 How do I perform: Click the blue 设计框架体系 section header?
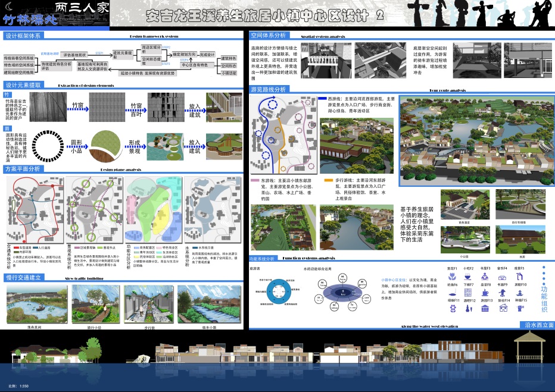click(24, 36)
